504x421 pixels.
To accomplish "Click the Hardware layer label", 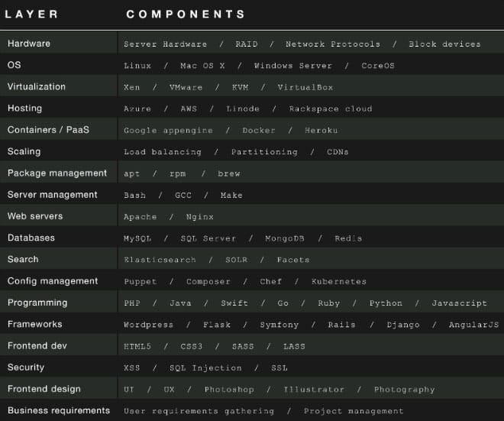I will point(29,44).
